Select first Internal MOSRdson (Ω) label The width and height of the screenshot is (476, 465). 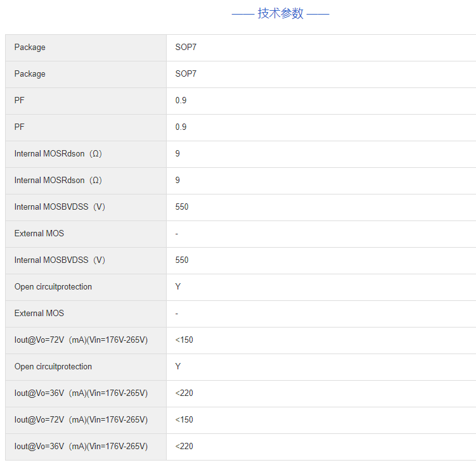click(58, 154)
